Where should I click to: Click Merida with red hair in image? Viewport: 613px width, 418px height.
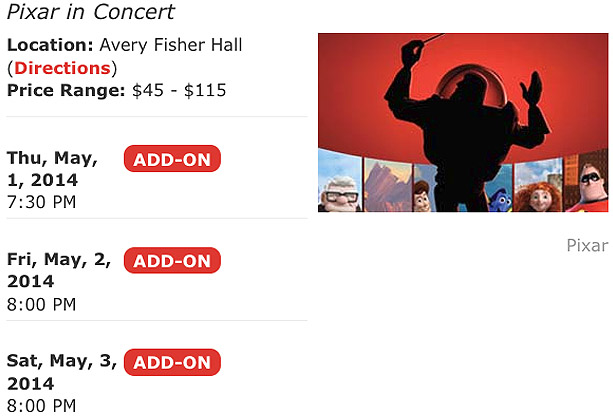[538, 196]
